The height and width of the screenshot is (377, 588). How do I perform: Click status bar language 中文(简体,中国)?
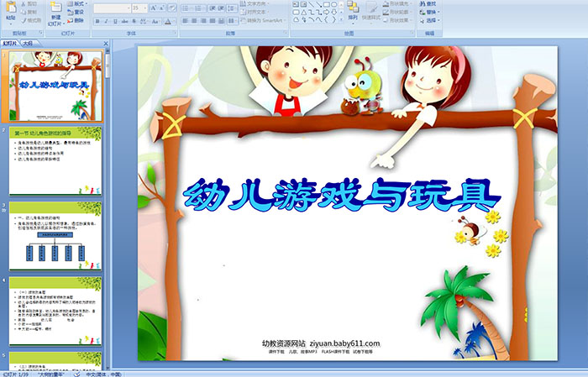pyautogui.click(x=103, y=374)
